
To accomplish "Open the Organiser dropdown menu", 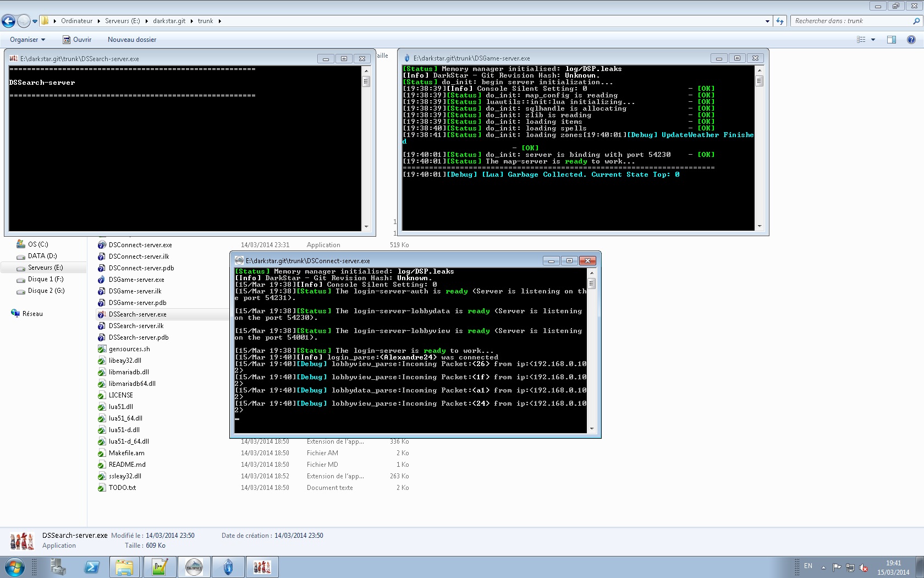I will click(x=27, y=40).
